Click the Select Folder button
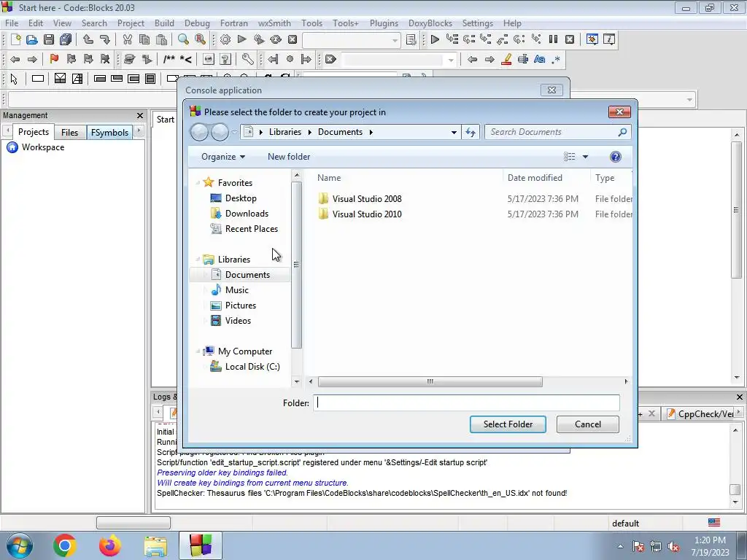This screenshot has height=560, width=747. (508, 424)
